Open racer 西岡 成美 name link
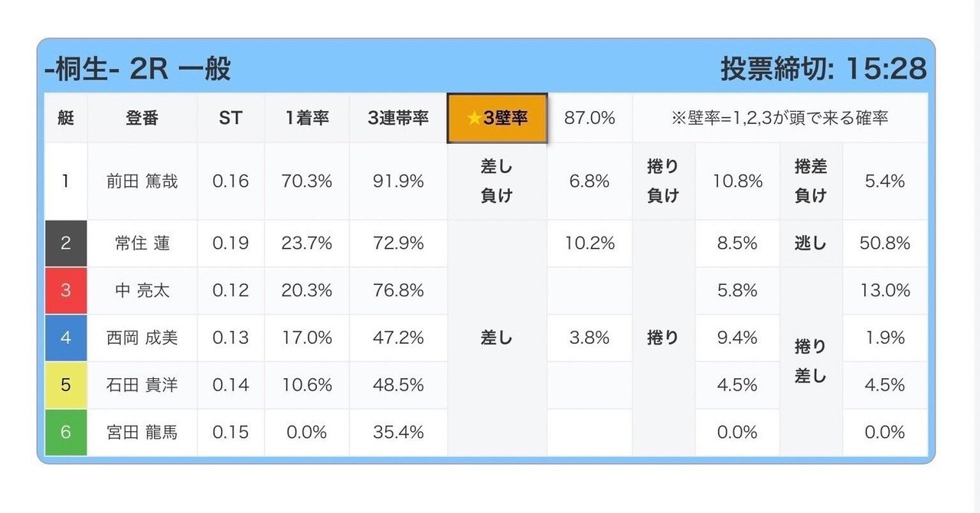The width and height of the screenshot is (980, 513). click(142, 338)
